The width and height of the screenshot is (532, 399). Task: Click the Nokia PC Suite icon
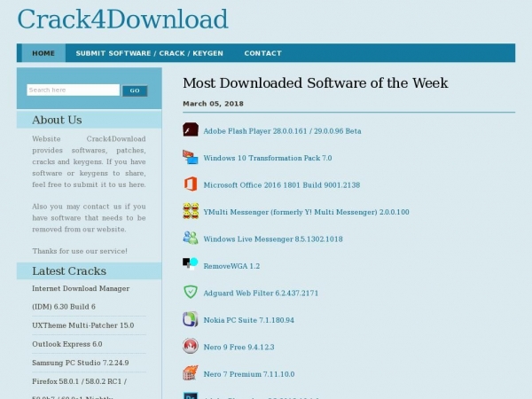[x=191, y=319]
